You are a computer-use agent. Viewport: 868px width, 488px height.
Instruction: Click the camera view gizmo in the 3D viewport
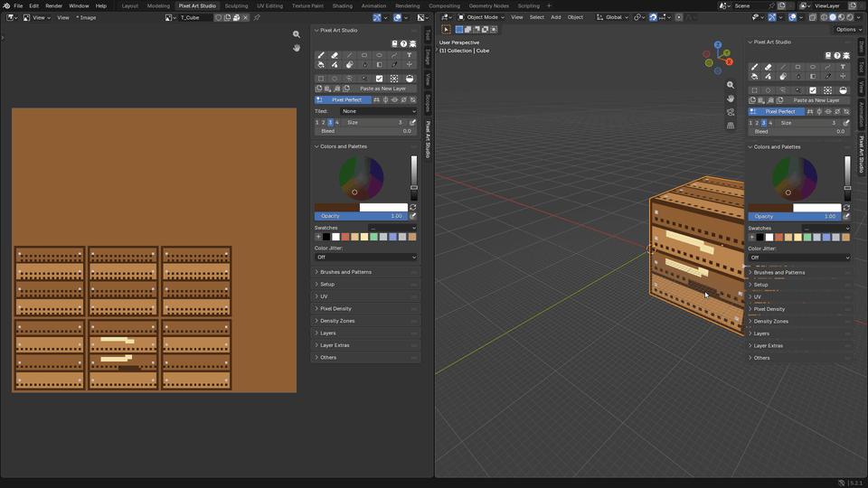pos(731,112)
